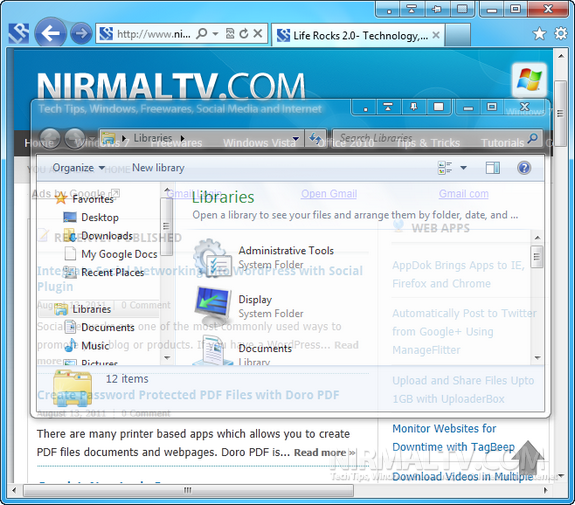
Task: Select My Google Docs in navigation pane
Action: coord(110,254)
